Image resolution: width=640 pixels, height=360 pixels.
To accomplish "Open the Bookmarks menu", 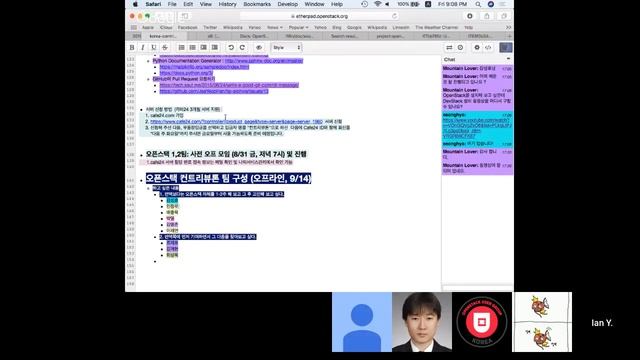I will click(257, 4).
